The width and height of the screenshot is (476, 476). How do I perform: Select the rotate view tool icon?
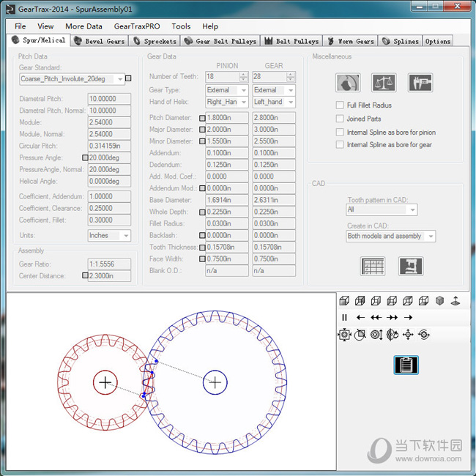tap(393, 335)
